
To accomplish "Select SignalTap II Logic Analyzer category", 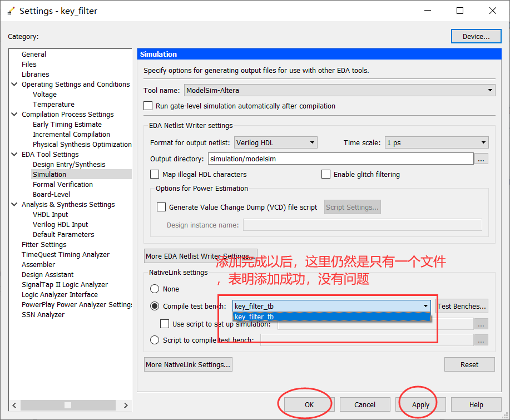I will click(x=65, y=285).
